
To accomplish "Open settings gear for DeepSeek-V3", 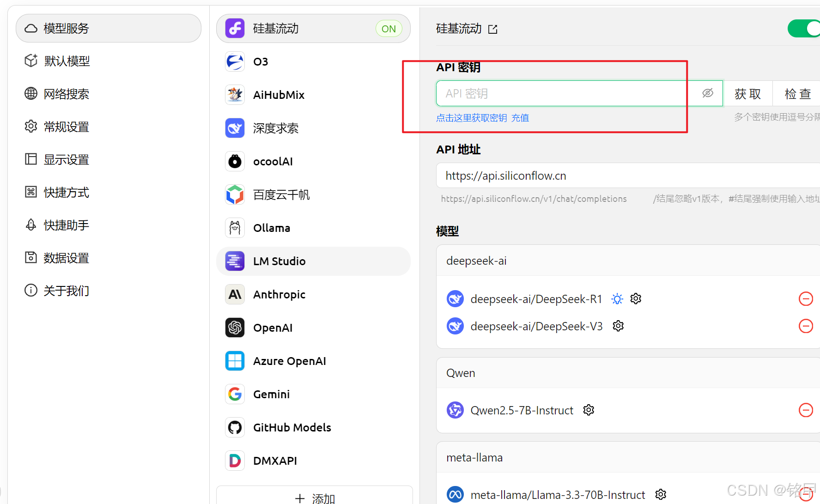I will [618, 326].
